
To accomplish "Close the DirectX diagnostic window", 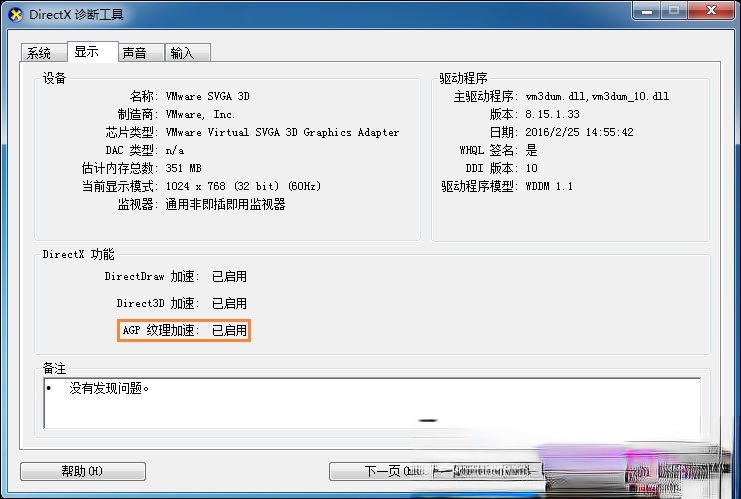I will (711, 10).
